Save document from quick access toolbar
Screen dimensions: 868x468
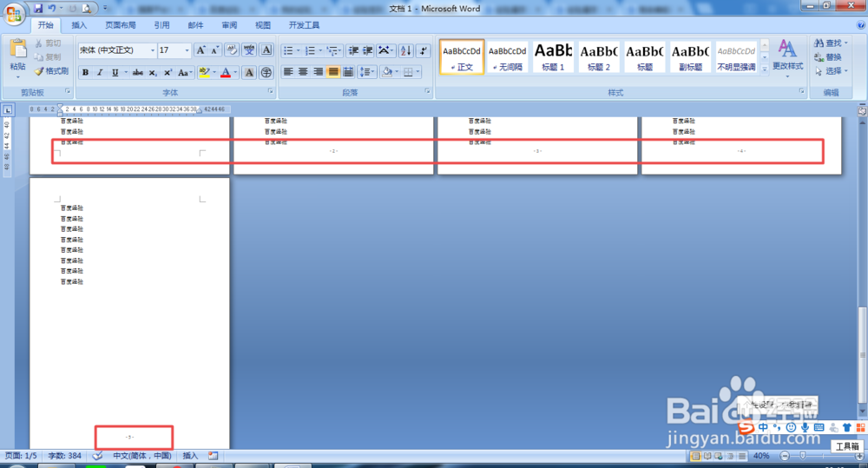coord(38,9)
